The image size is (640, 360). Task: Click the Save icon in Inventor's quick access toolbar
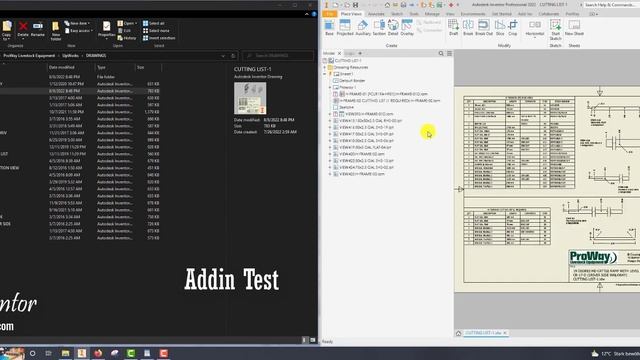pos(356,5)
